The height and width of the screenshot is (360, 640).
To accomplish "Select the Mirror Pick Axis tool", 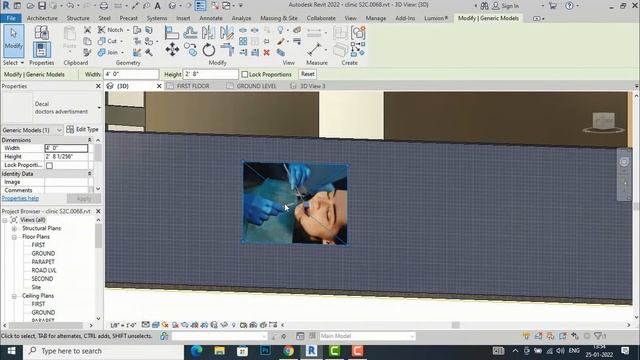I will pyautogui.click(x=208, y=32).
